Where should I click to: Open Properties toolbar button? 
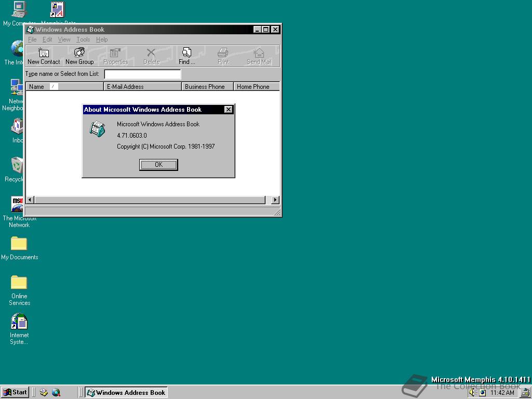point(116,56)
